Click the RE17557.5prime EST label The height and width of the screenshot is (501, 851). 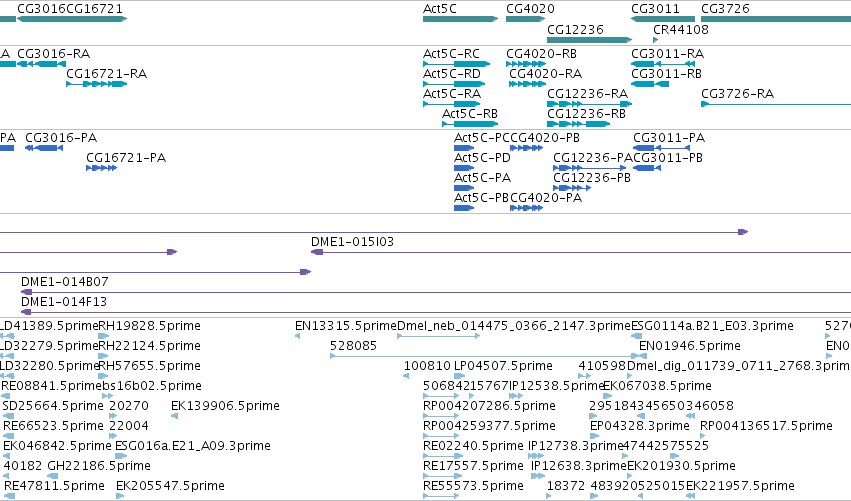473,466
